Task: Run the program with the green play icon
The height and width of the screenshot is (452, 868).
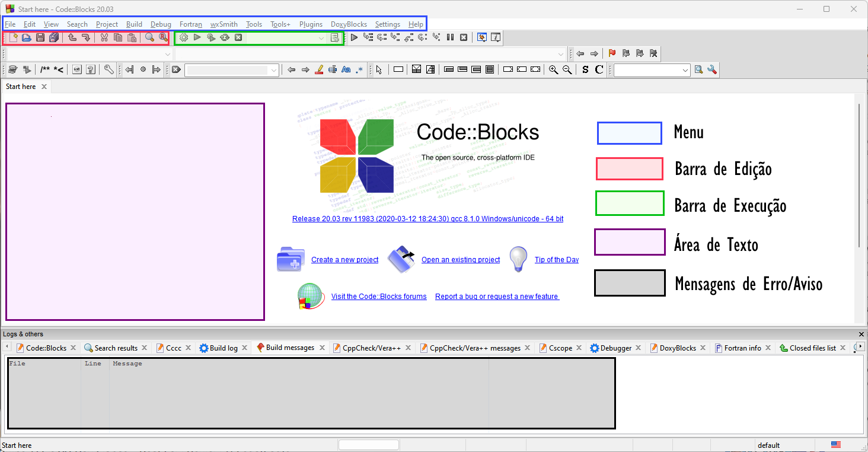Action: click(x=197, y=37)
